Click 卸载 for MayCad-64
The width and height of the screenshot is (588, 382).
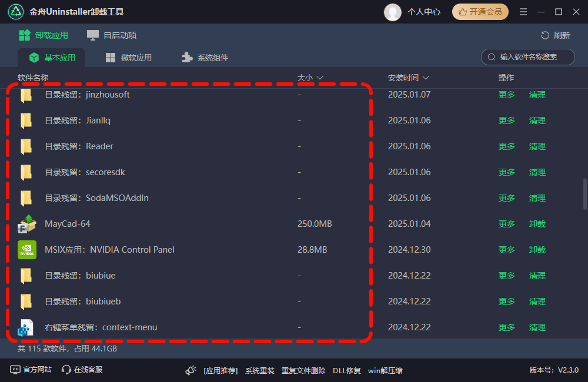537,224
